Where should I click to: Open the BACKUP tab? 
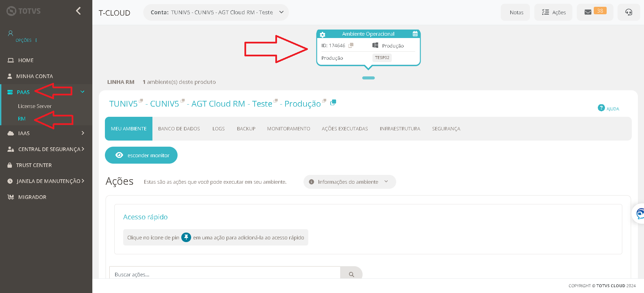tap(246, 129)
